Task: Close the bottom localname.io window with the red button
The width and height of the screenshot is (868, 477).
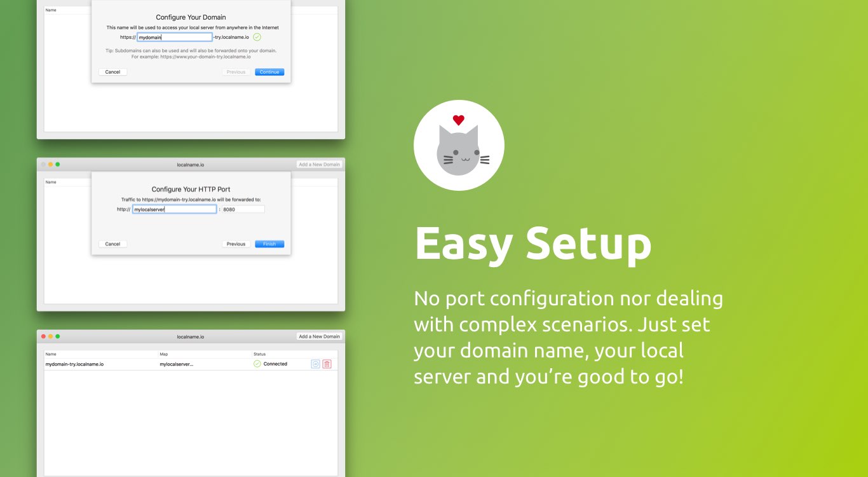Action: click(43, 336)
